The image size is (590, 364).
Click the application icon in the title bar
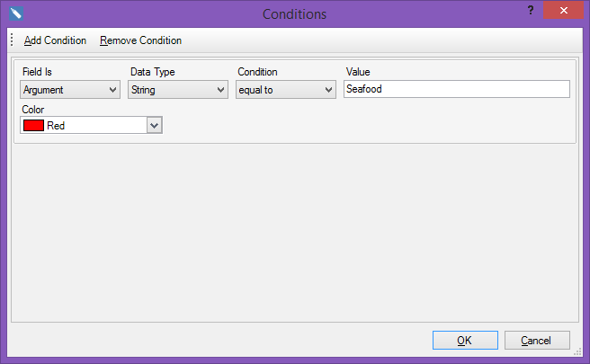[16, 13]
